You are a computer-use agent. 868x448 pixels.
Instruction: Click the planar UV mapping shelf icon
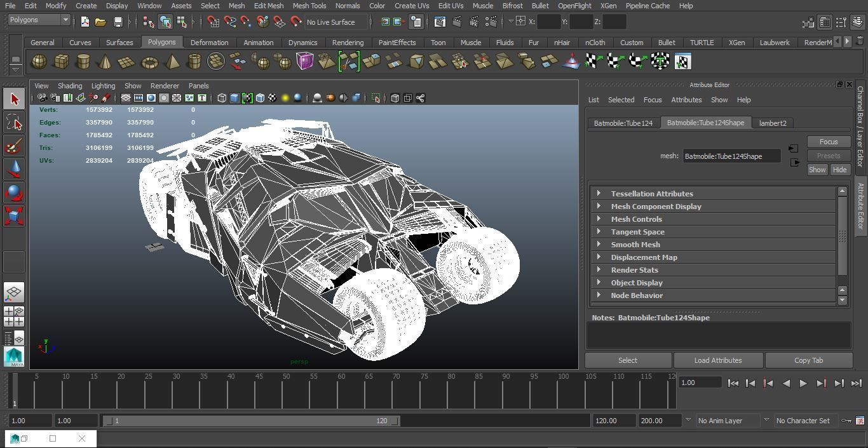593,62
